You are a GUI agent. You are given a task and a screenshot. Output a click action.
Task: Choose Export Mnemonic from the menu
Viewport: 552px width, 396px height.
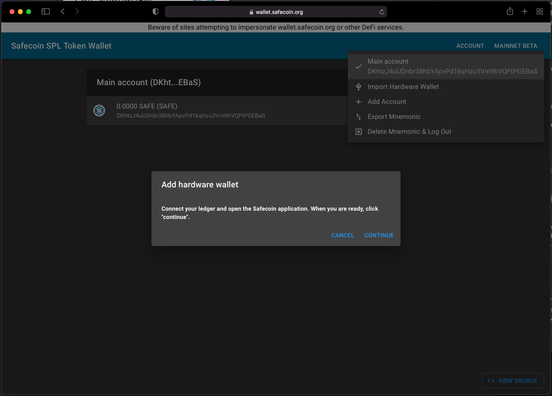click(446, 117)
